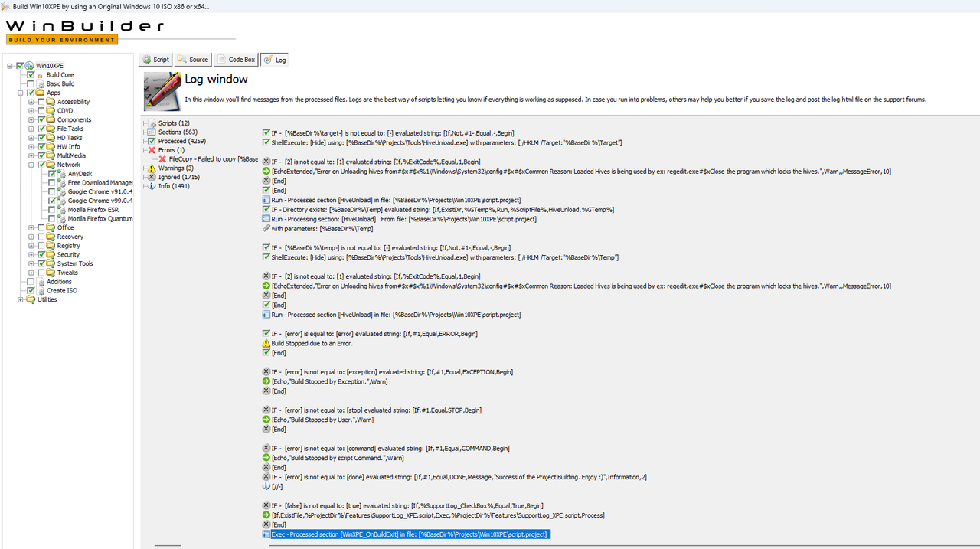Uncheck the Components folder checkbox
980x549 pixels.
tap(41, 119)
